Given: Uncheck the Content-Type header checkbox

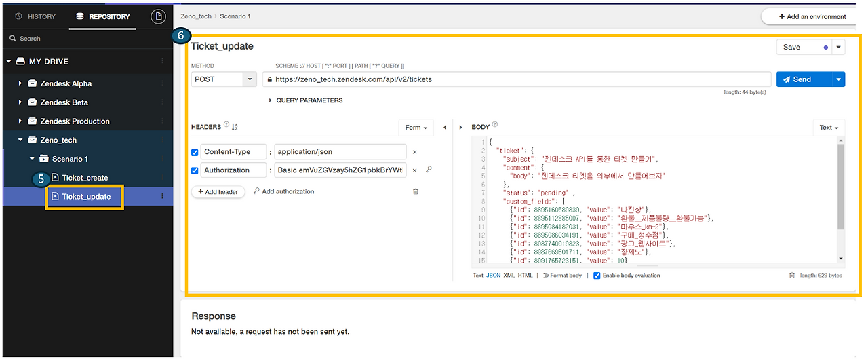Looking at the screenshot, I should coord(195,152).
